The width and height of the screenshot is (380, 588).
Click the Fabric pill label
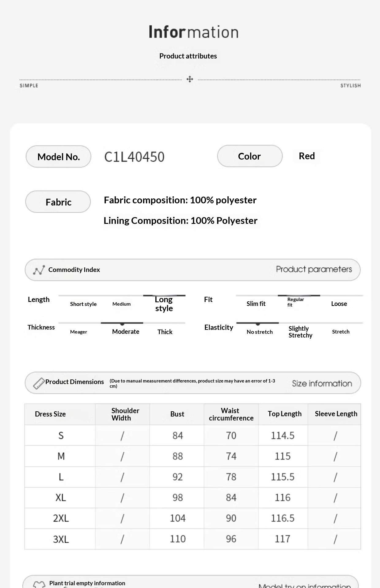coord(58,202)
